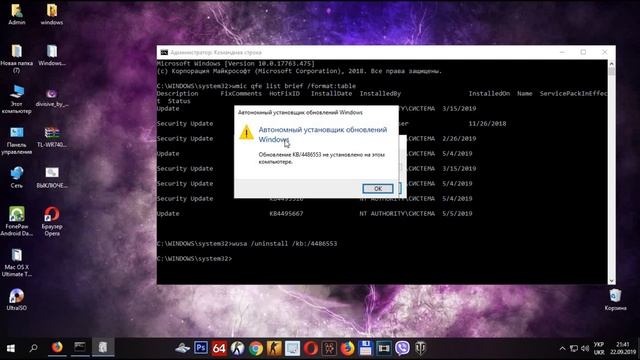Click the dialog message about KB4486553
Viewport: 640px width, 360px height.
[x=322, y=158]
